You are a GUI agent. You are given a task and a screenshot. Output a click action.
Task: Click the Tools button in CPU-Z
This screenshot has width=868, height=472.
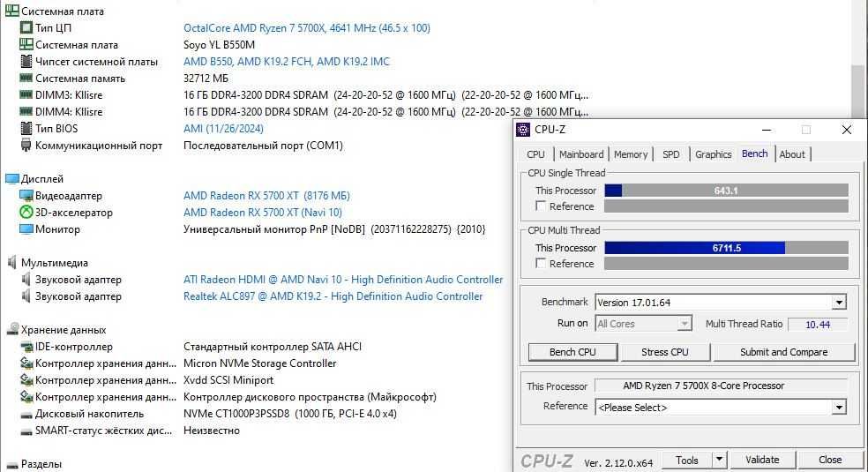(687, 460)
